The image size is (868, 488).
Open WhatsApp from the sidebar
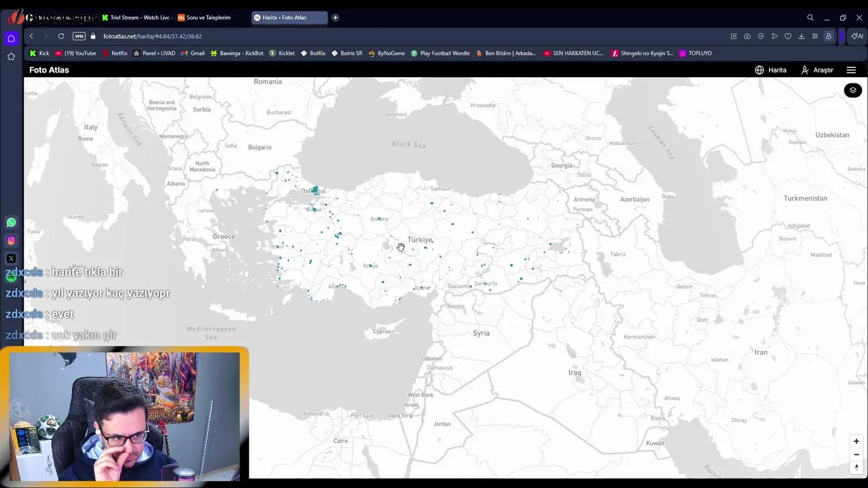11,222
